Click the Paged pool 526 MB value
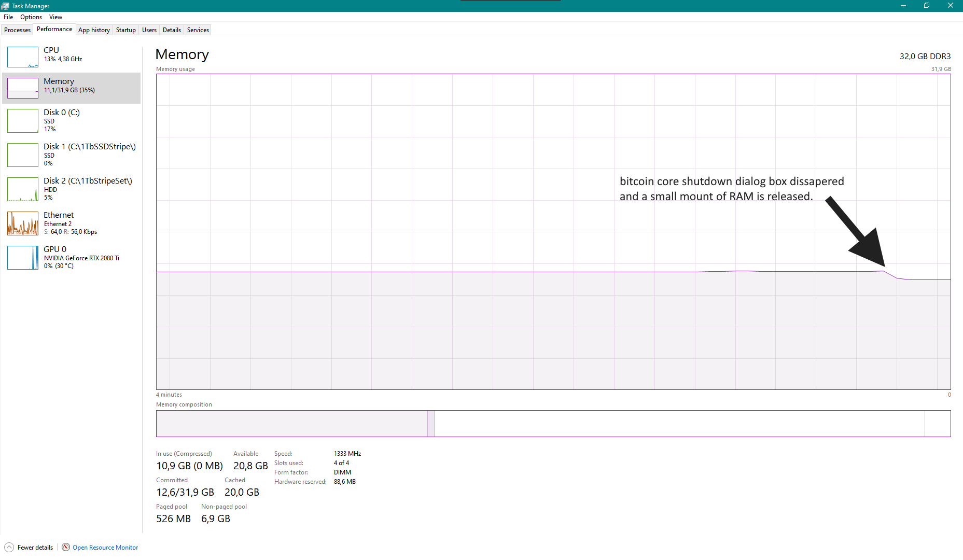 click(173, 519)
